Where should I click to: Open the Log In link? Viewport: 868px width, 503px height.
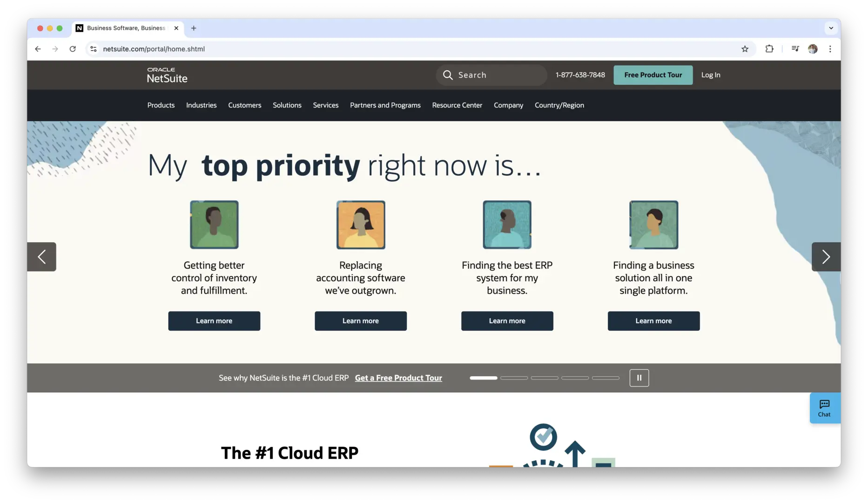[711, 75]
